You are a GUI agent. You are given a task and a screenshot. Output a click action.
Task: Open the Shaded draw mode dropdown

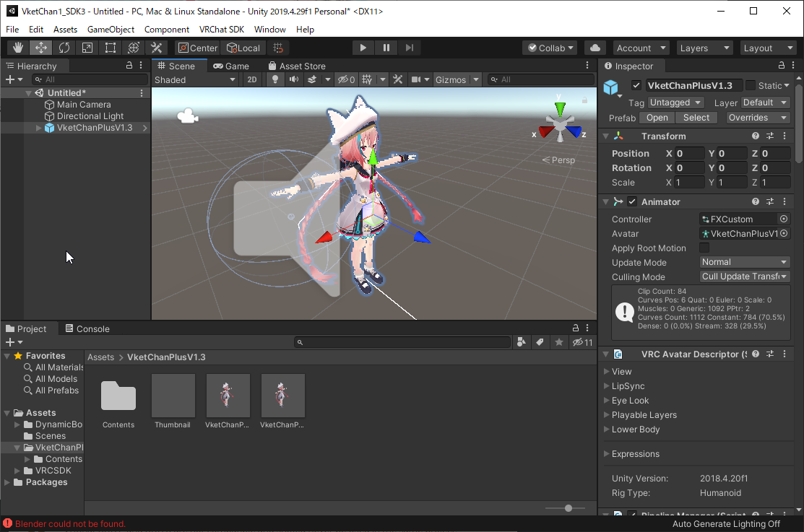[x=195, y=80]
